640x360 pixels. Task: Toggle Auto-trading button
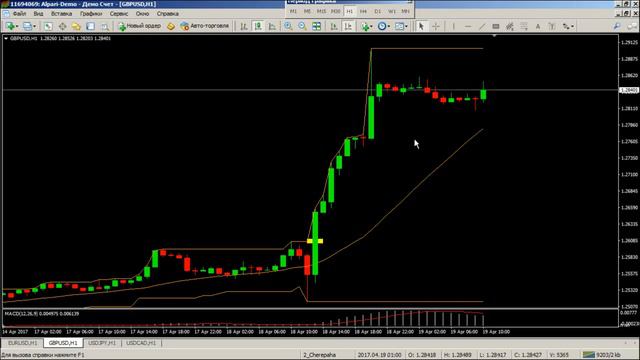pos(204,26)
